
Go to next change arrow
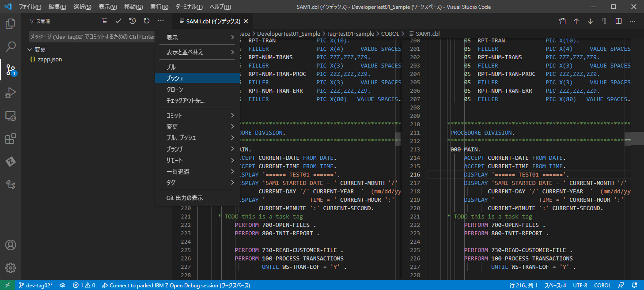coord(590,21)
